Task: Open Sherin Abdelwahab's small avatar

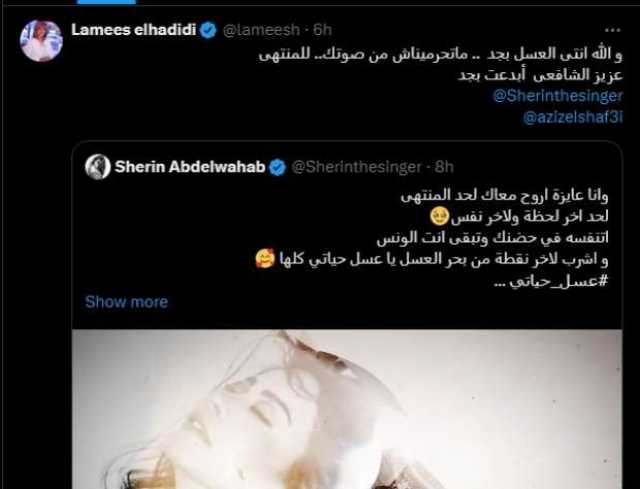Action: click(x=98, y=167)
